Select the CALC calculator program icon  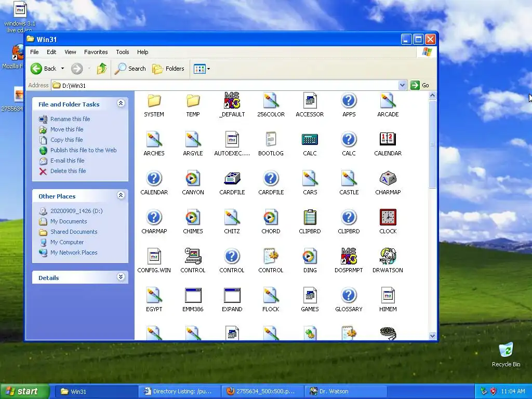[310, 139]
